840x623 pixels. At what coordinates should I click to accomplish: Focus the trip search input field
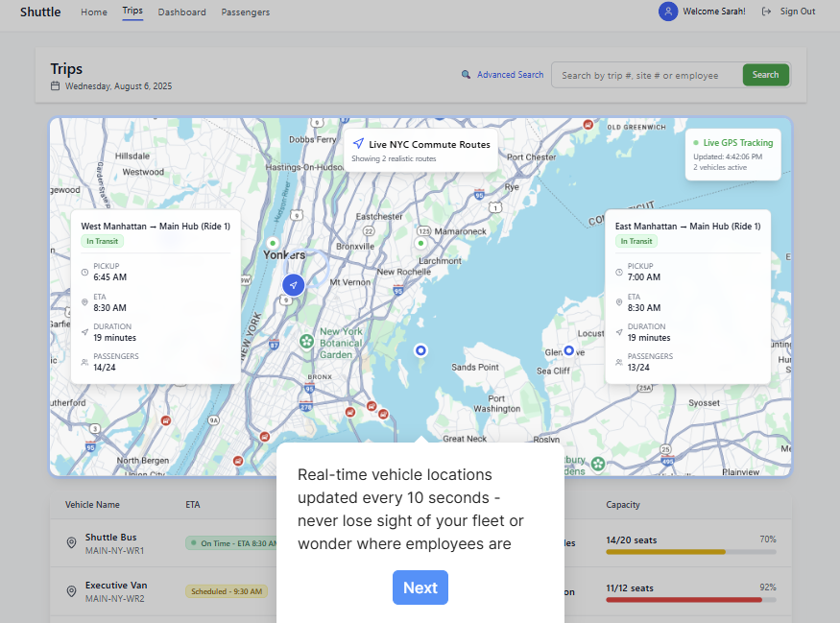(647, 75)
